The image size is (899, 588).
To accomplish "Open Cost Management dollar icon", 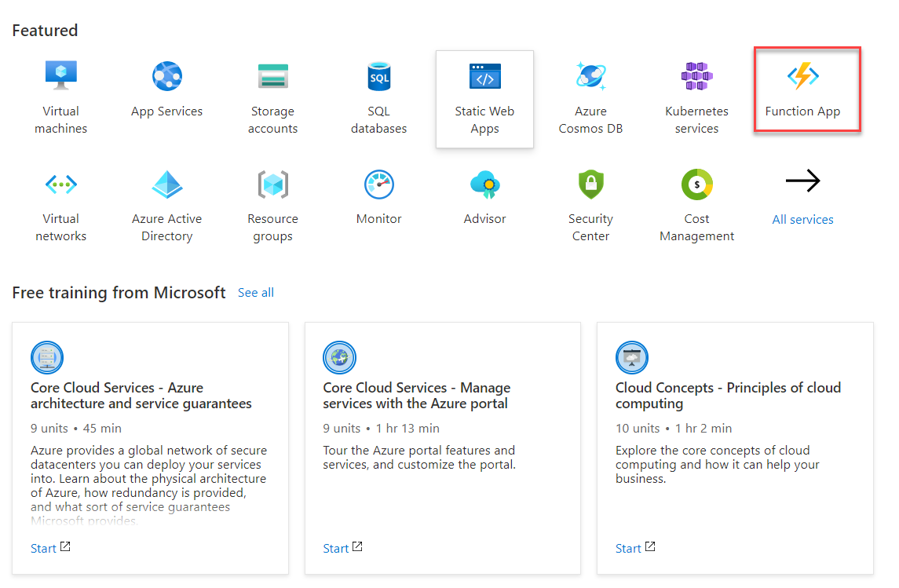I will click(696, 184).
